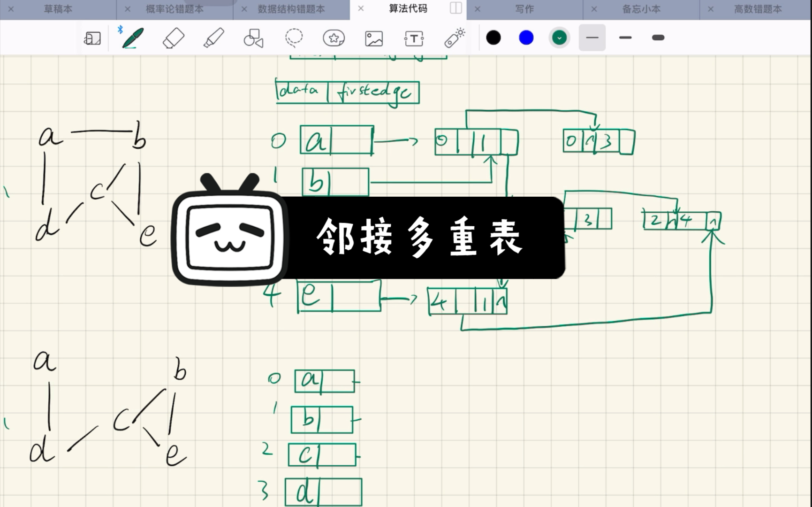Close the 草稿本 tab
The height and width of the screenshot is (507, 812).
[x=11, y=9]
